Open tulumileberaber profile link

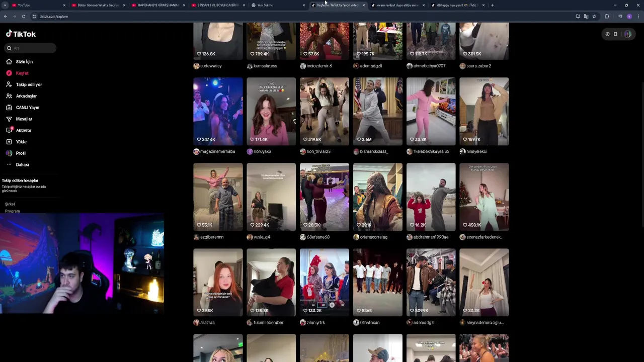tap(268, 323)
